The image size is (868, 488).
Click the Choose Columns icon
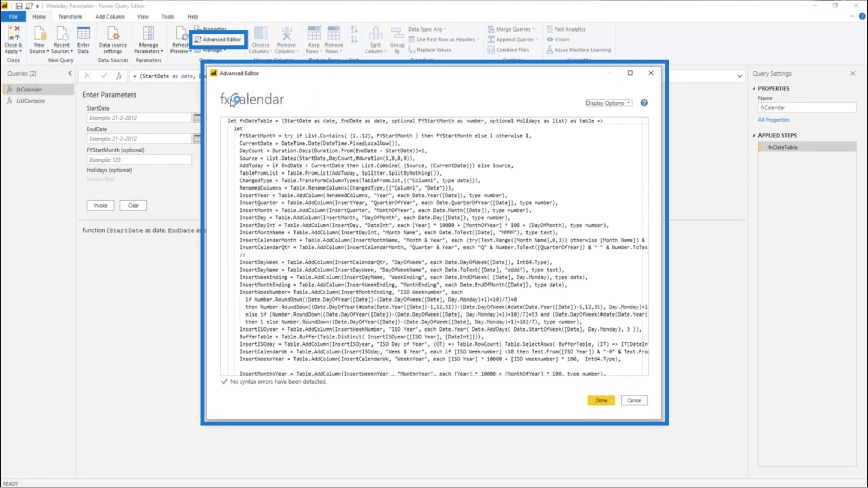(260, 34)
